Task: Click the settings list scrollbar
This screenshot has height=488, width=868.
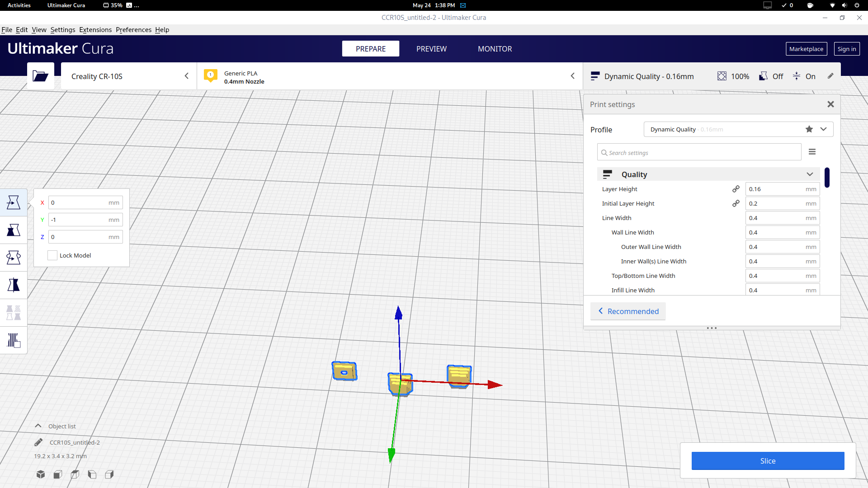Action: [x=827, y=178]
